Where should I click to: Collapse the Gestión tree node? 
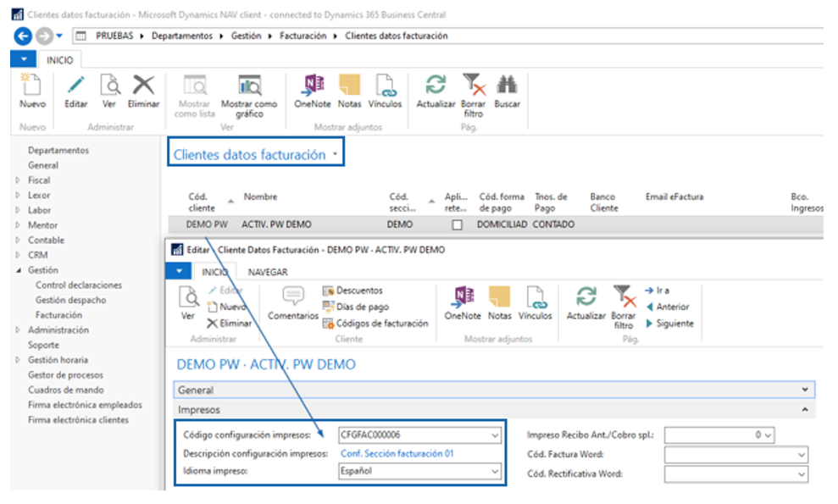coord(19,270)
